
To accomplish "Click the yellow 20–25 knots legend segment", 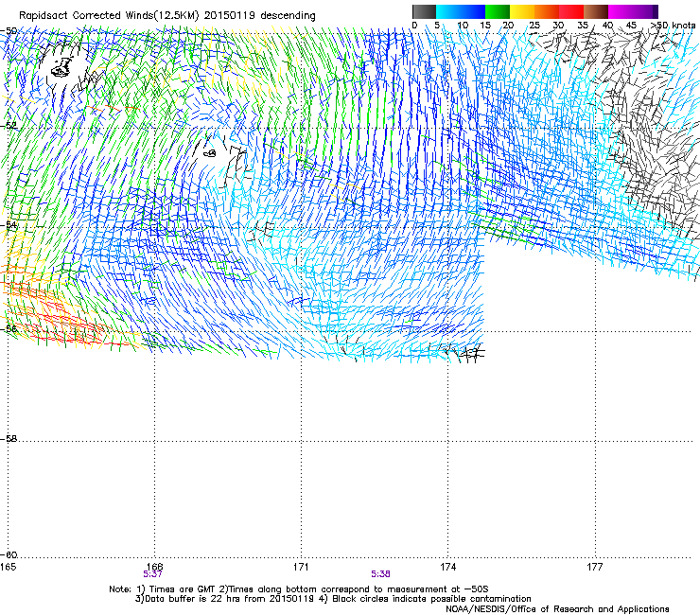I will (x=522, y=11).
